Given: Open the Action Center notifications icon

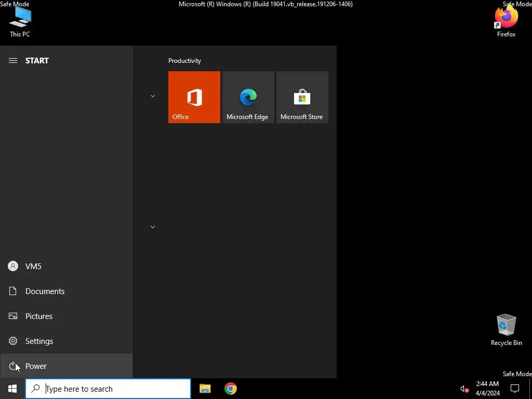Looking at the screenshot, I should (515, 389).
